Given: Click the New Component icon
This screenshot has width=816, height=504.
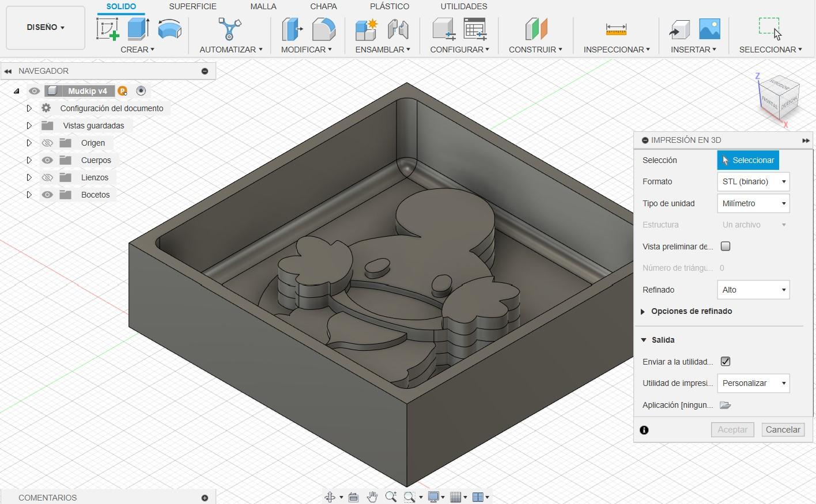Looking at the screenshot, I should [x=367, y=29].
